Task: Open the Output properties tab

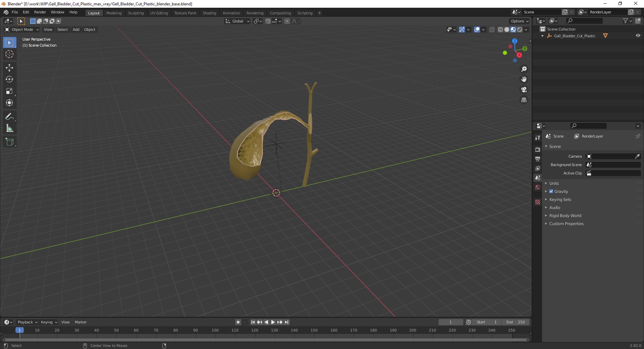Action: [x=538, y=159]
